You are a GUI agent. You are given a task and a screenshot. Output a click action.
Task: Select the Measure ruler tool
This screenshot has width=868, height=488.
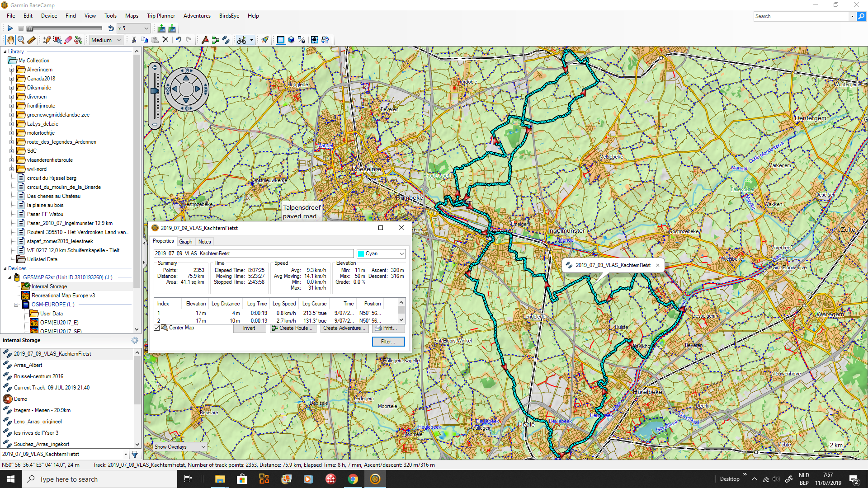31,40
